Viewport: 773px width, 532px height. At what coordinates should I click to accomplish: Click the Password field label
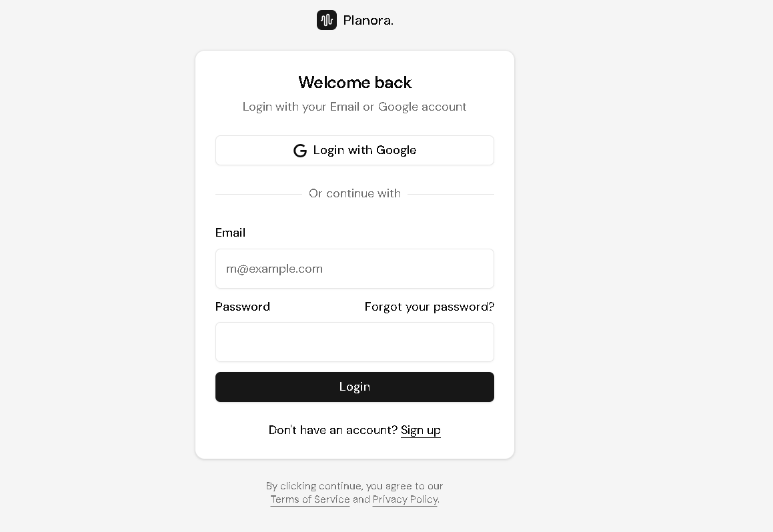pos(242,307)
